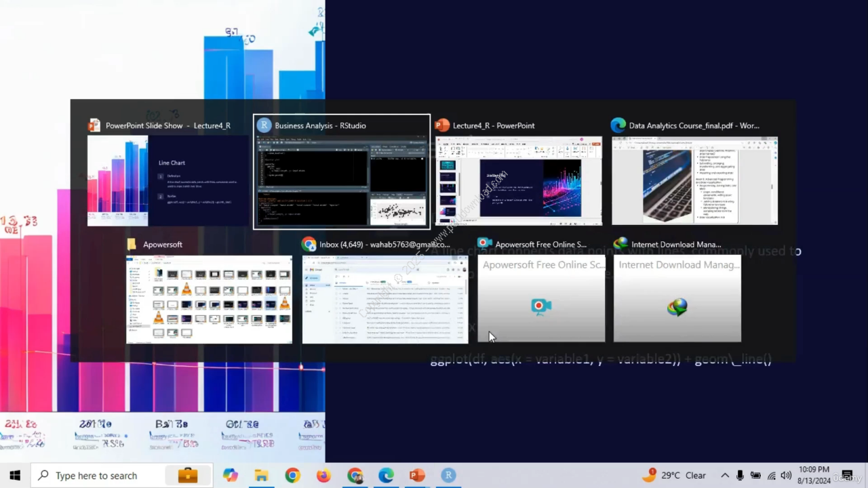Open the Windows Start menu

tap(15, 476)
